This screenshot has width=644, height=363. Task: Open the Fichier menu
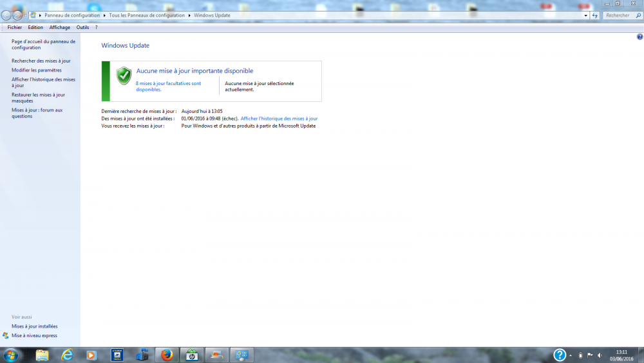[x=14, y=28]
